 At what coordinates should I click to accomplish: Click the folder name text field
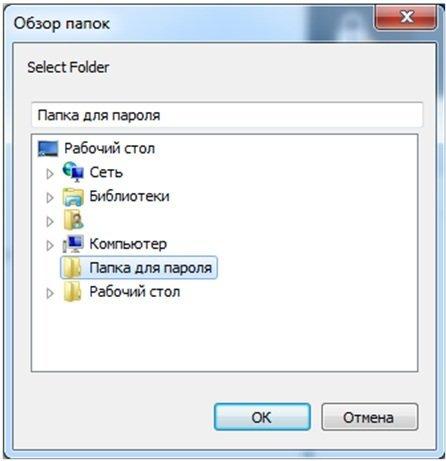click(x=227, y=115)
